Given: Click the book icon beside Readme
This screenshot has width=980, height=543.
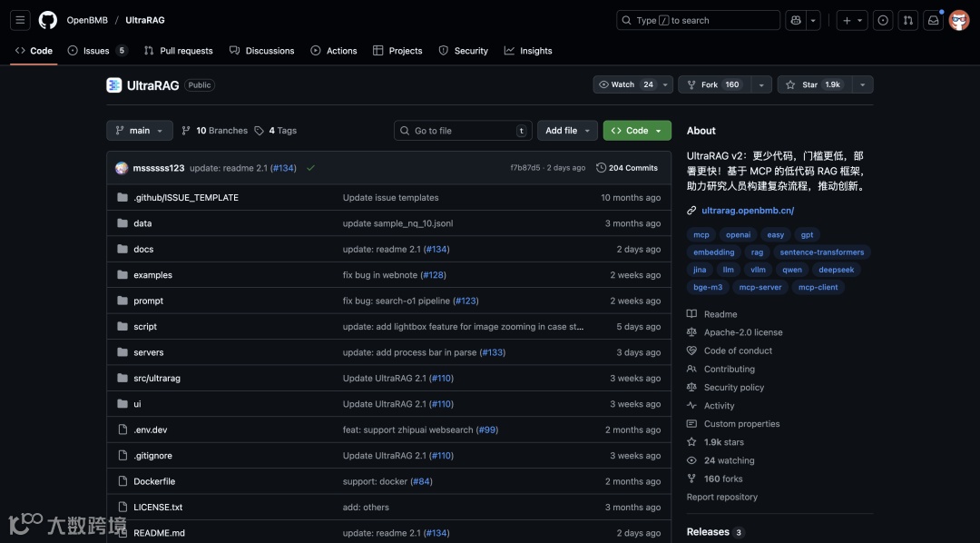Looking at the screenshot, I should (x=691, y=314).
